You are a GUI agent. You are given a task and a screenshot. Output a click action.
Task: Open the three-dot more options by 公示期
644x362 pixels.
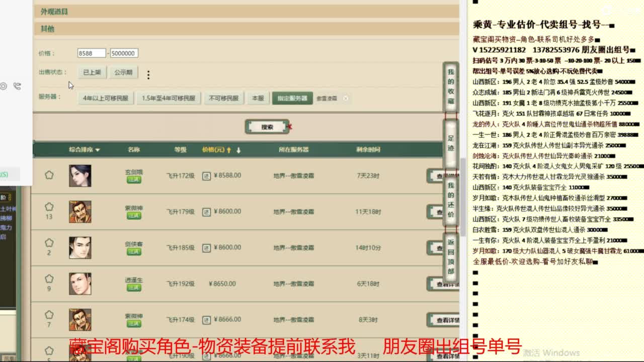(148, 75)
